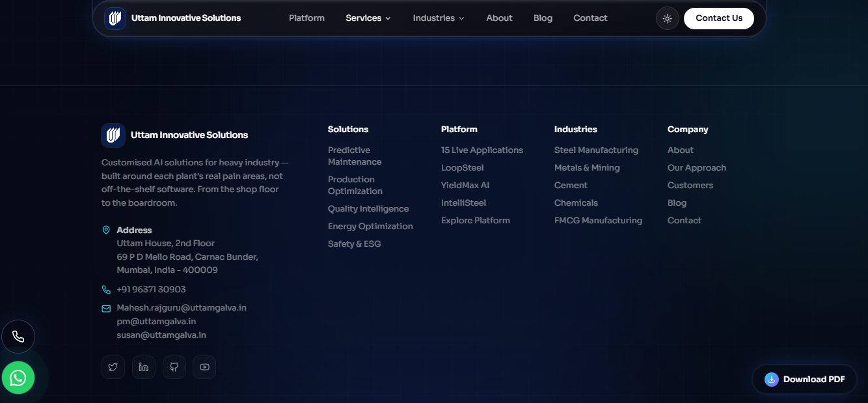Open Blog link in Company column
Image resolution: width=868 pixels, height=403 pixels.
[677, 203]
